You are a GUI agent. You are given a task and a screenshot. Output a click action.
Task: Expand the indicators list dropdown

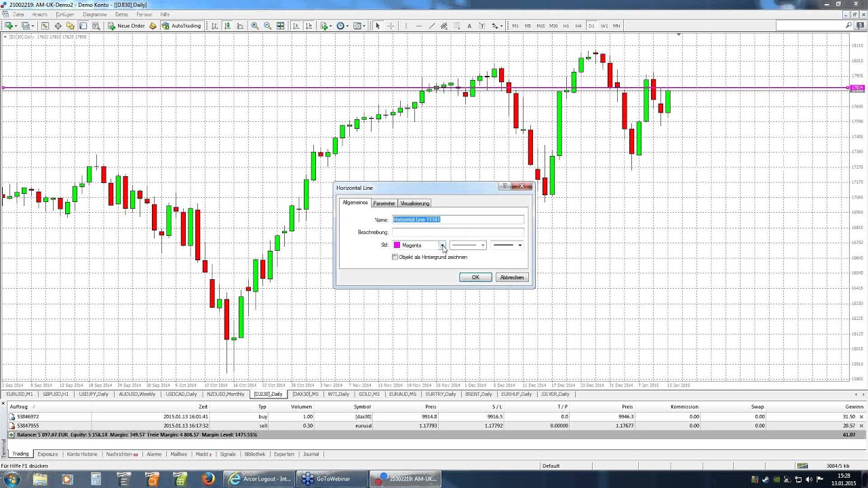332,26
